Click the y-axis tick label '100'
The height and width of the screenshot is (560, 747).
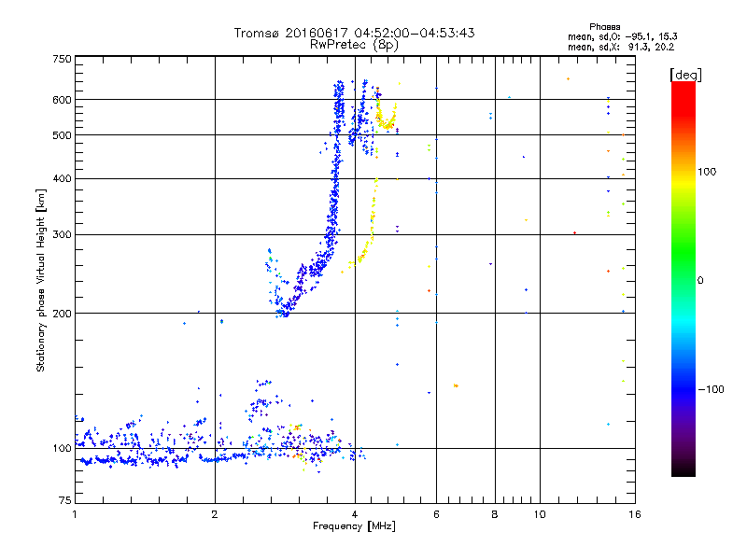tap(63, 448)
